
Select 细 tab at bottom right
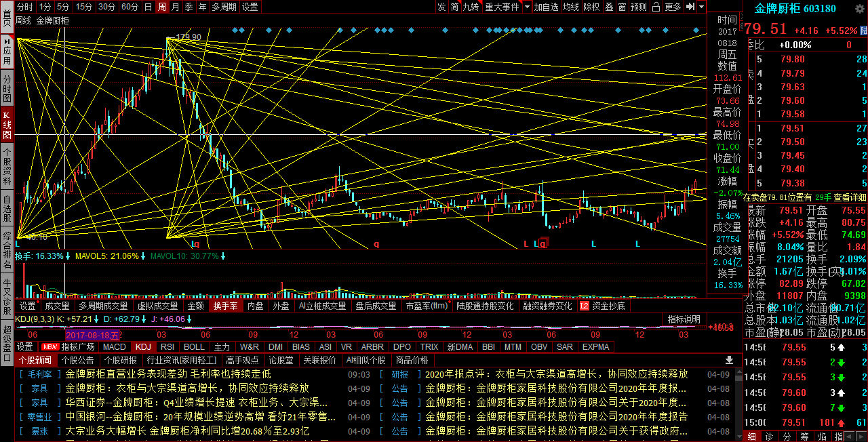pos(751,436)
